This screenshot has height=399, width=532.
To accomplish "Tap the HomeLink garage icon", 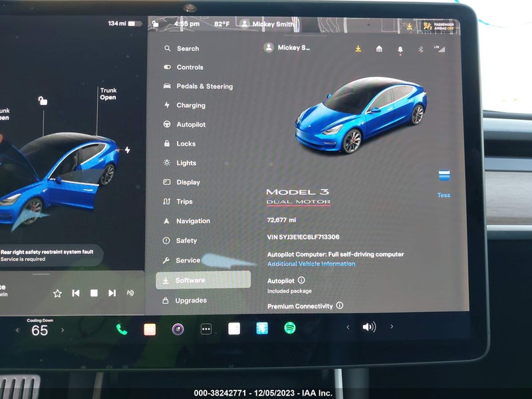I will [379, 49].
